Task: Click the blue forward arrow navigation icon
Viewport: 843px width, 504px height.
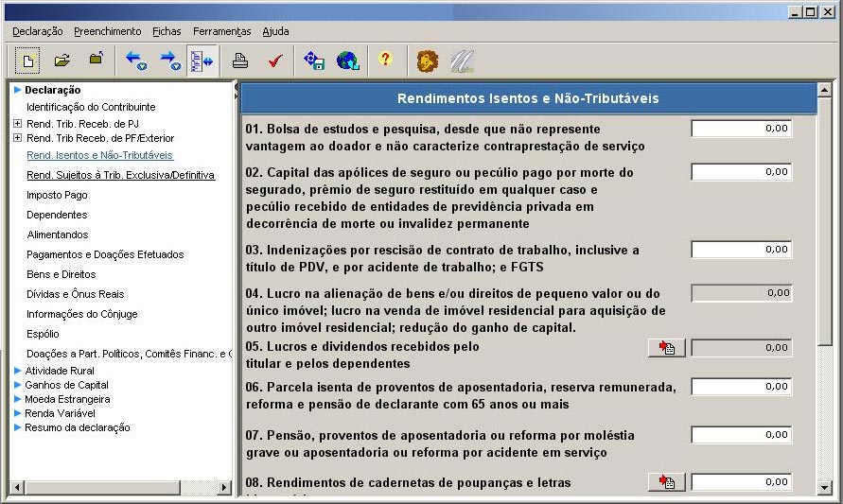Action: [169, 61]
